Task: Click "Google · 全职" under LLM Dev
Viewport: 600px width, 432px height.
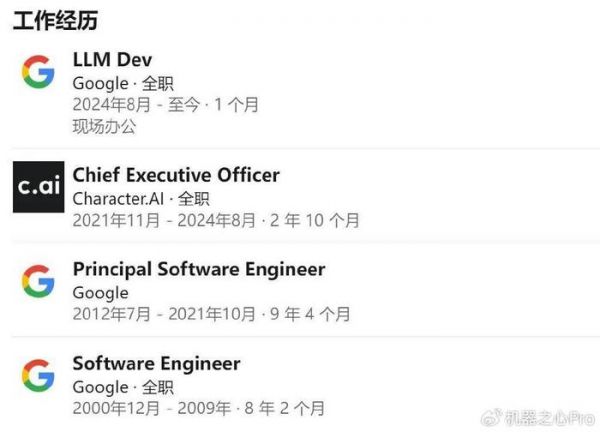Action: [x=123, y=84]
